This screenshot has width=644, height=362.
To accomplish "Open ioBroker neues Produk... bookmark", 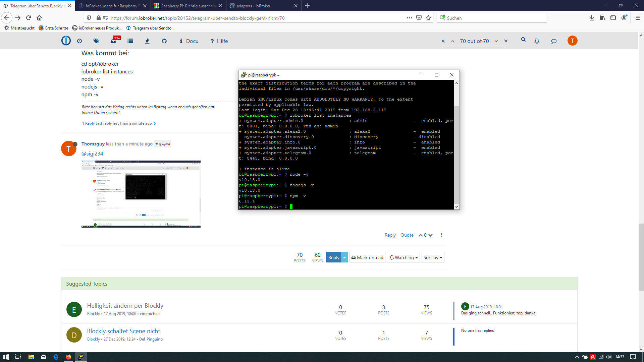I will [x=97, y=28].
